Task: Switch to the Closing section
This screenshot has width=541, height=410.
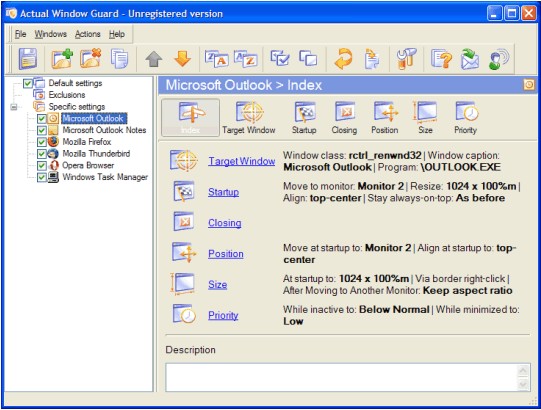Action: (344, 118)
